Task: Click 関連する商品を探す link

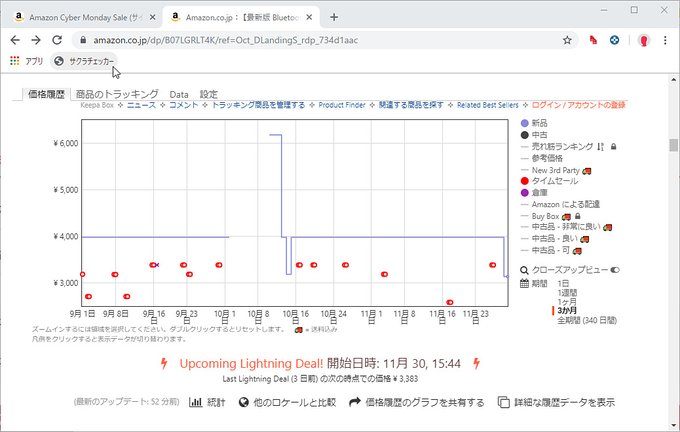Action: click(x=411, y=105)
